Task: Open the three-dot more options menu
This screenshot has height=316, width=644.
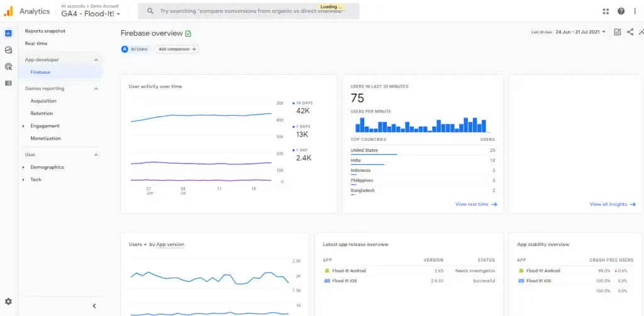Action: 635,11
